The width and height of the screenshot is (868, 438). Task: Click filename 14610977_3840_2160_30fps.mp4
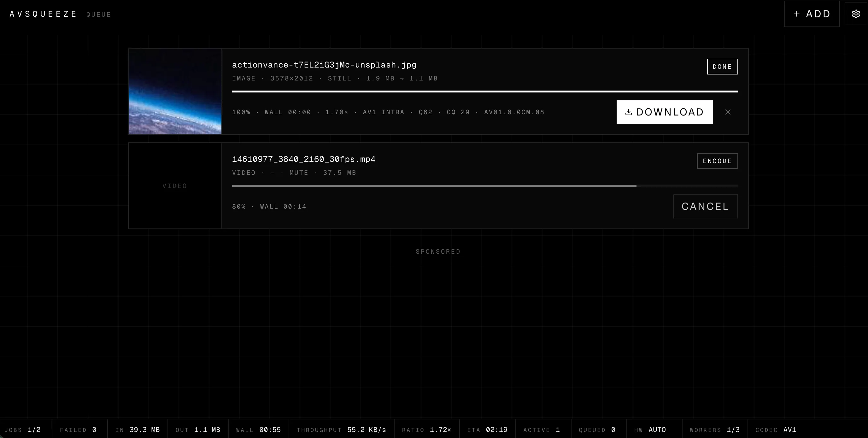pyautogui.click(x=304, y=159)
